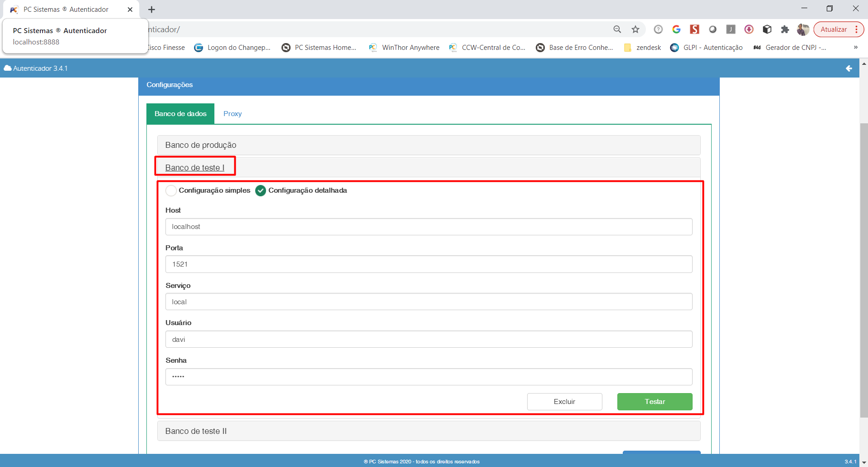
Task: Click the footer copyright text
Action: 422,462
